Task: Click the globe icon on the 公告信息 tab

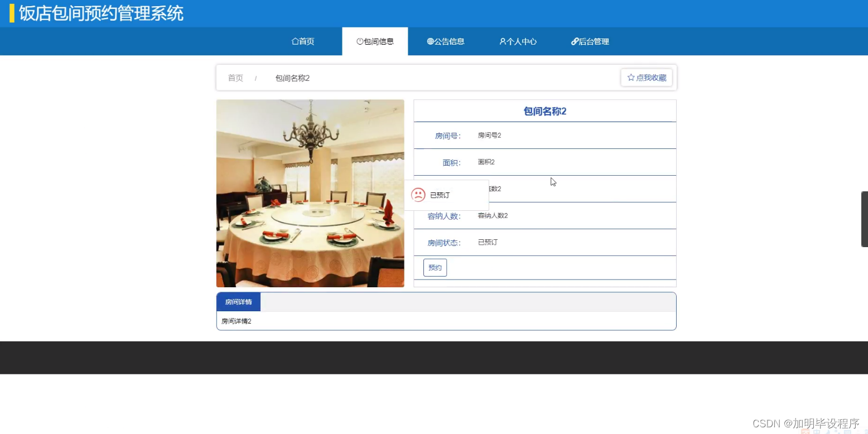Action: [x=430, y=41]
